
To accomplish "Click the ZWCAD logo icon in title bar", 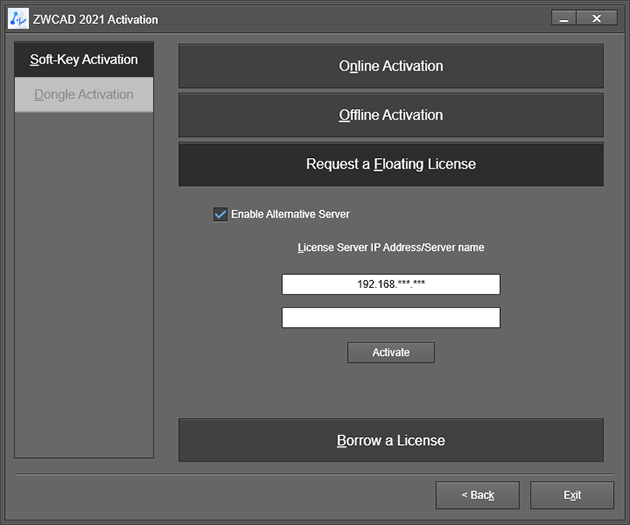I will pyautogui.click(x=18, y=19).
